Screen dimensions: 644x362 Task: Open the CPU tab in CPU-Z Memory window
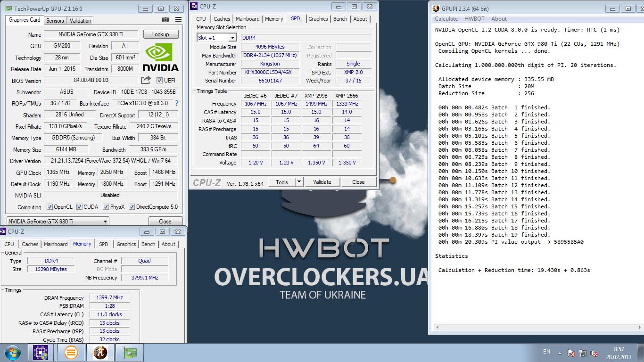click(x=9, y=244)
